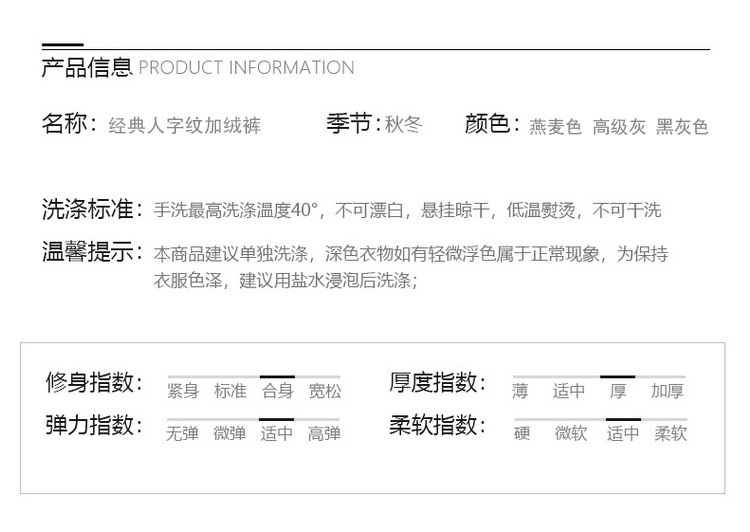
Task: Click the 厚度指数 label
Action: point(433,382)
